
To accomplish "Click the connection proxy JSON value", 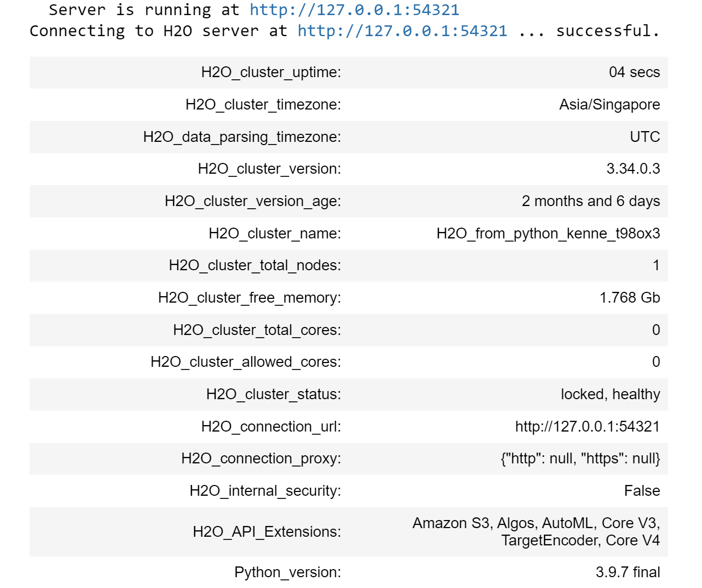I will click(580, 459).
